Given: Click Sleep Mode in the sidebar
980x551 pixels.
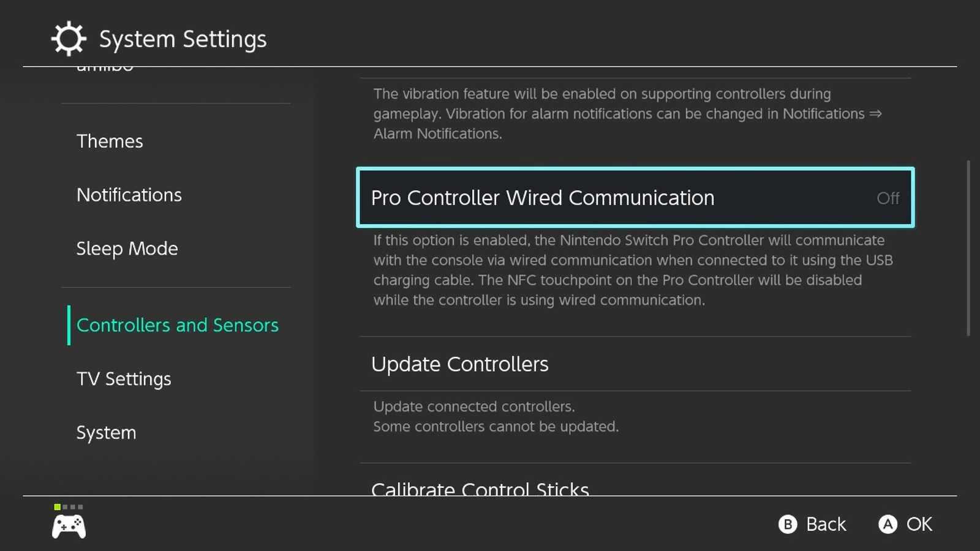Looking at the screenshot, I should (127, 249).
